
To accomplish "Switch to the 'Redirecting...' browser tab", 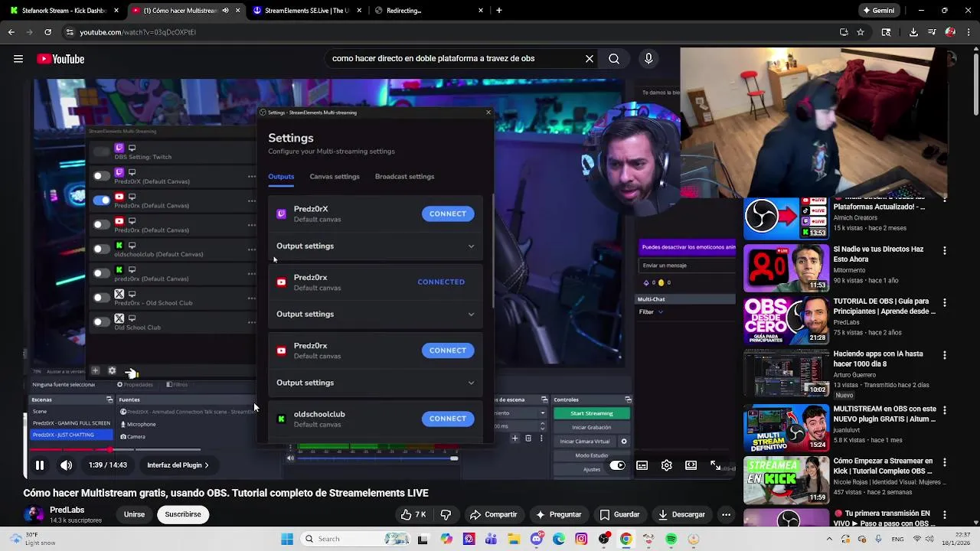I will pos(429,11).
